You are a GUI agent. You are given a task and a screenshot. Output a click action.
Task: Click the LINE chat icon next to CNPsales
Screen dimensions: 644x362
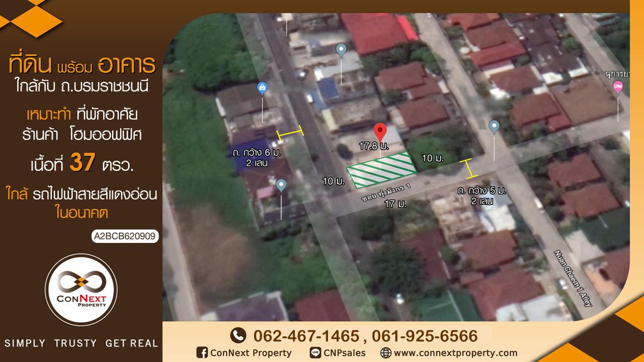tap(315, 353)
